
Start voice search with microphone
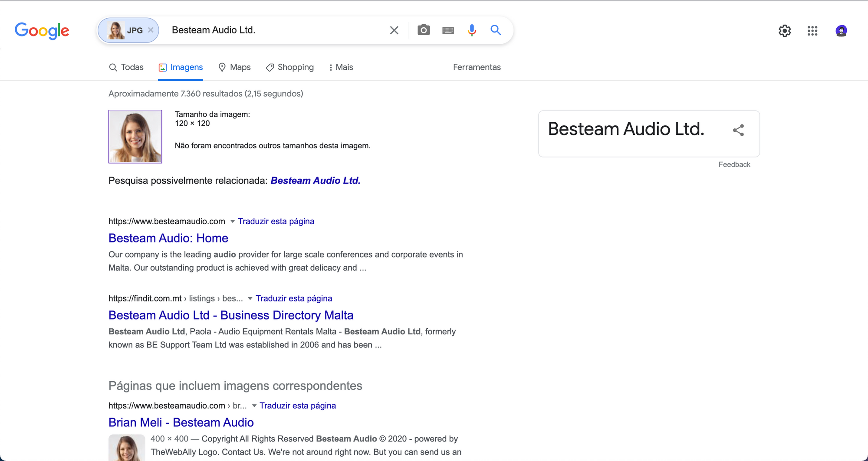[x=472, y=30]
